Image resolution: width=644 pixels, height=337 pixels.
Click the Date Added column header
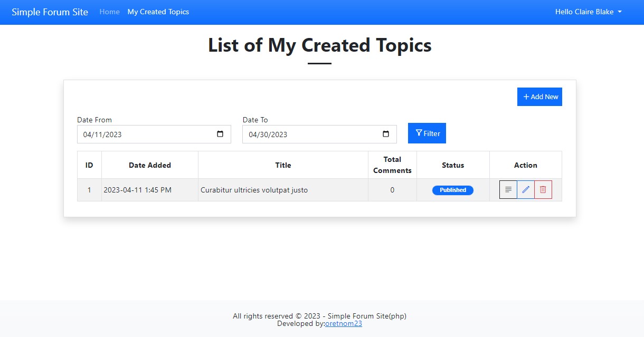pyautogui.click(x=150, y=165)
